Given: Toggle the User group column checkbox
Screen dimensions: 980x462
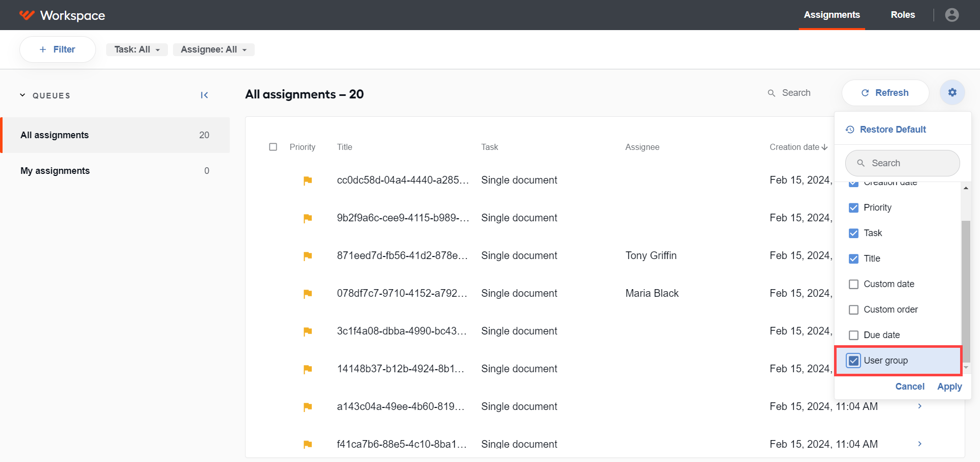Looking at the screenshot, I should pyautogui.click(x=853, y=361).
